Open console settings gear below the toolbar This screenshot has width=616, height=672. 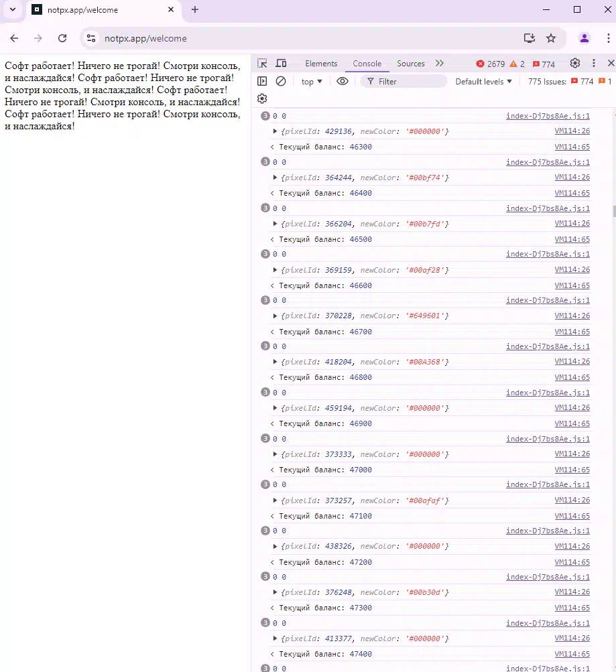tap(262, 98)
